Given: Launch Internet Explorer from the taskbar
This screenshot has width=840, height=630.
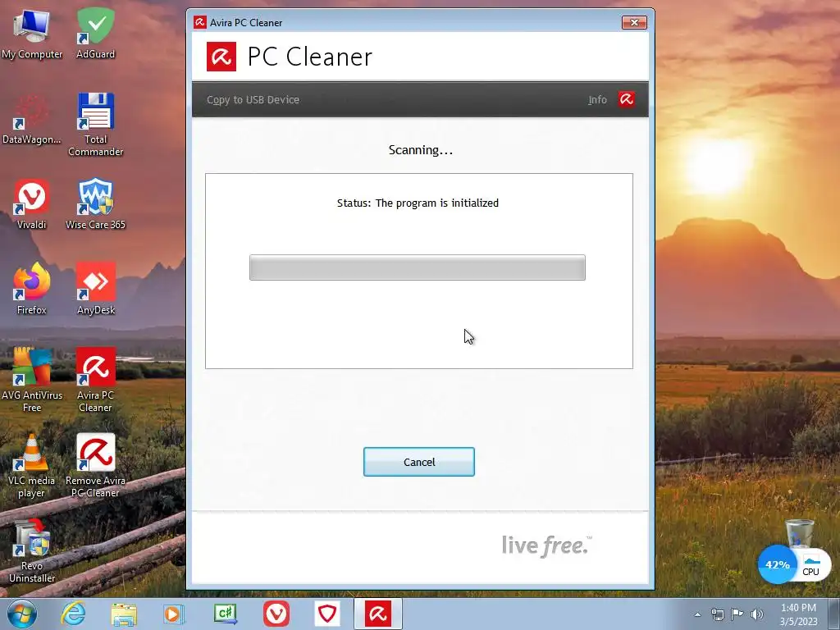Looking at the screenshot, I should pyautogui.click(x=73, y=614).
